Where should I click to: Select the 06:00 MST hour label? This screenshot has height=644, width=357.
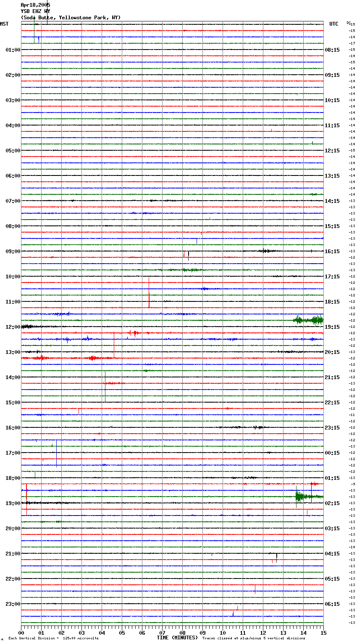click(x=13, y=176)
